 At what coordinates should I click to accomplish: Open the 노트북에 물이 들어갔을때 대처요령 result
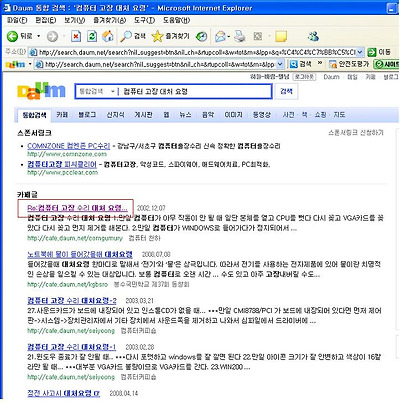click(80, 254)
